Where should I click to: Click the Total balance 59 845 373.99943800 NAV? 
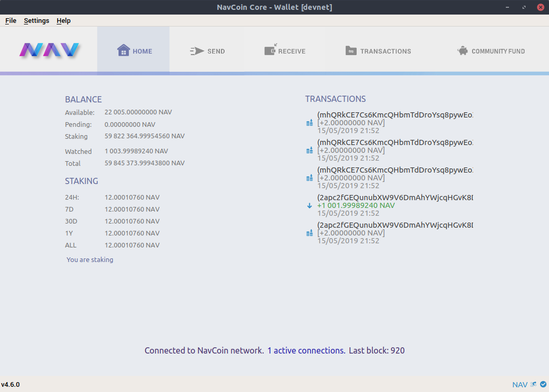coord(144,163)
